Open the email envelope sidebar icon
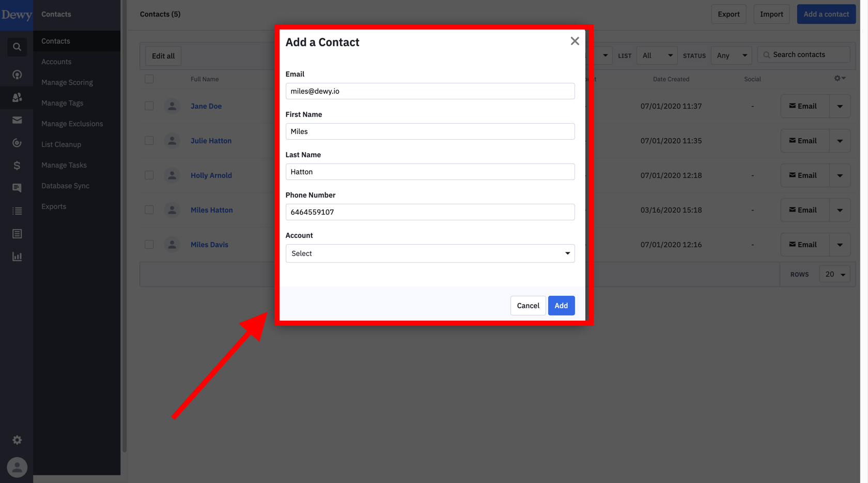The image size is (868, 483). (17, 120)
